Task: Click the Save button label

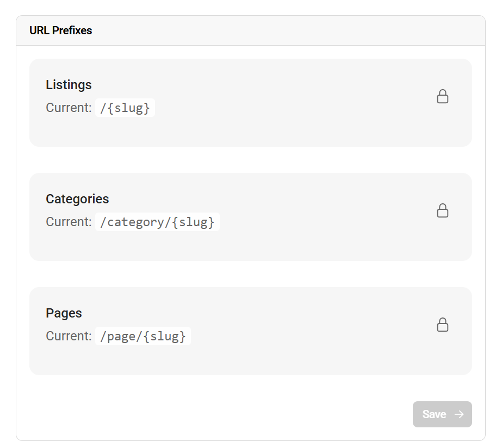Action: point(434,414)
